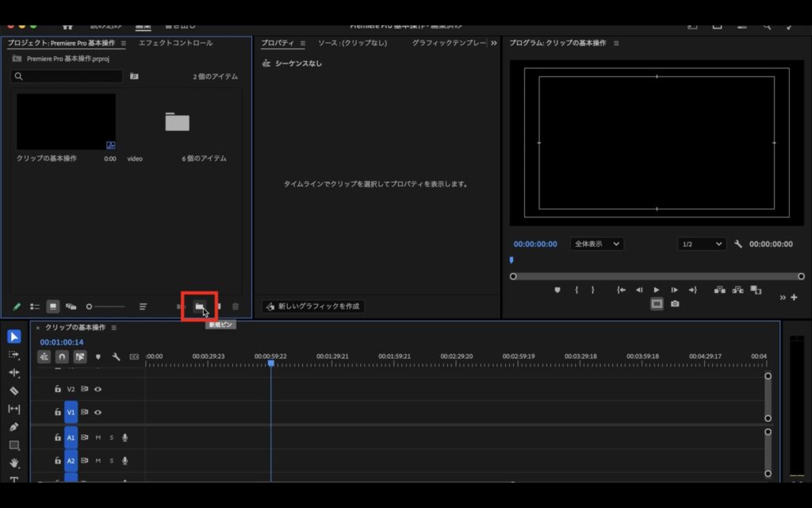The height and width of the screenshot is (508, 812).
Task: Hide the V2 track output eye
Action: point(98,389)
